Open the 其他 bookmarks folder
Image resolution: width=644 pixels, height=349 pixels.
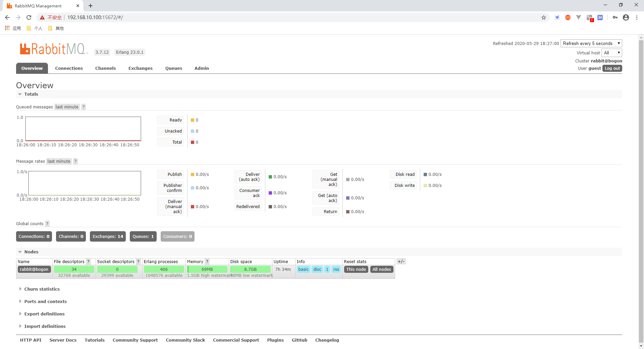pyautogui.click(x=56, y=28)
